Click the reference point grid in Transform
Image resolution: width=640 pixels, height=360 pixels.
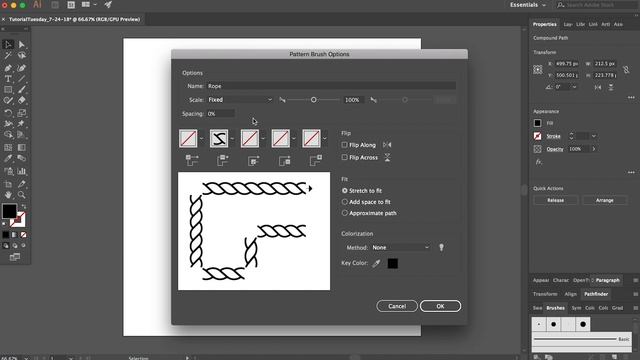(538, 70)
